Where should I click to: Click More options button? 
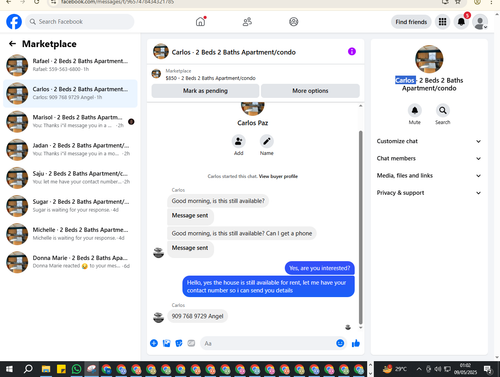tap(310, 91)
